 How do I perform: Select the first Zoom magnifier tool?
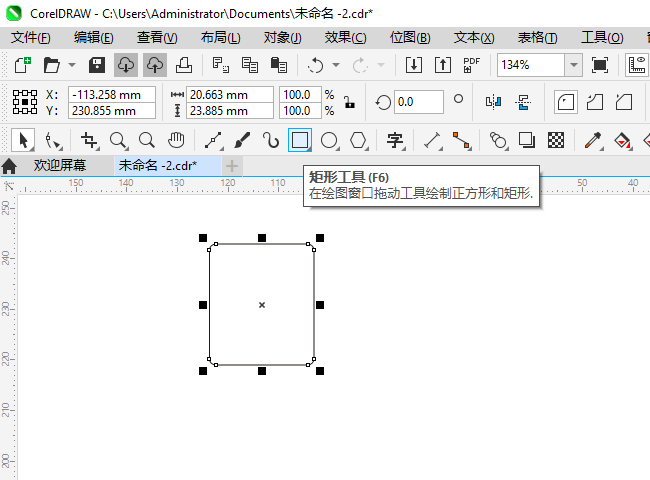pos(119,141)
